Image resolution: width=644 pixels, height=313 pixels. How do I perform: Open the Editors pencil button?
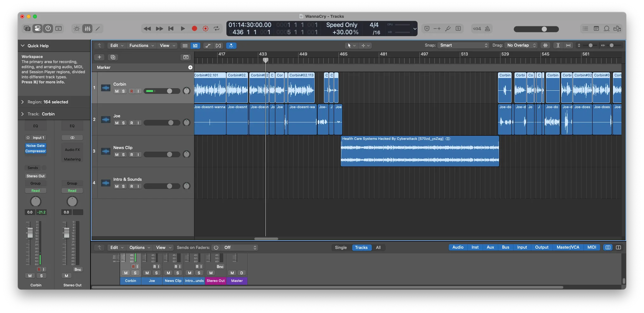(x=98, y=29)
